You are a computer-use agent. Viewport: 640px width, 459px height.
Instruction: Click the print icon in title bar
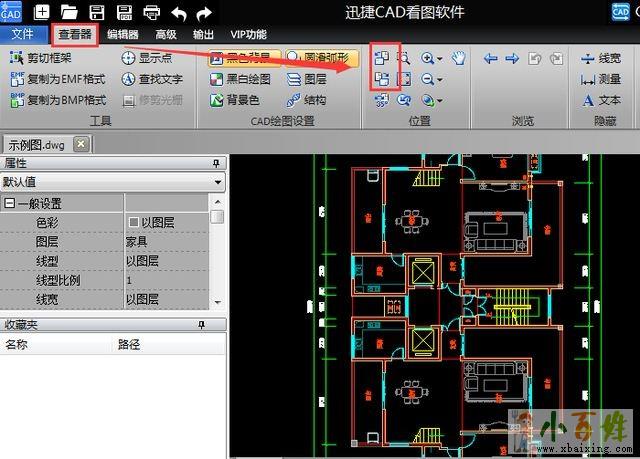click(x=151, y=13)
